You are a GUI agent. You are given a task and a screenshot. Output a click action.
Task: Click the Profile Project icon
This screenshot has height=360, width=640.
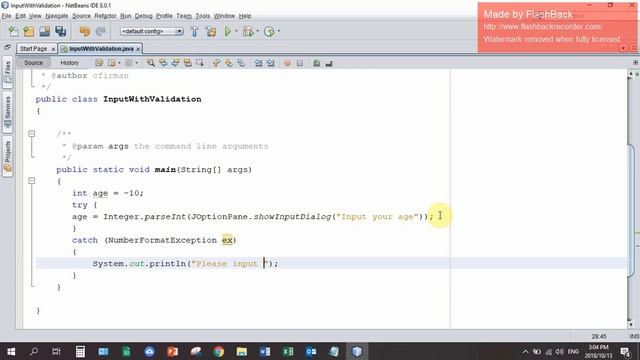tap(269, 31)
